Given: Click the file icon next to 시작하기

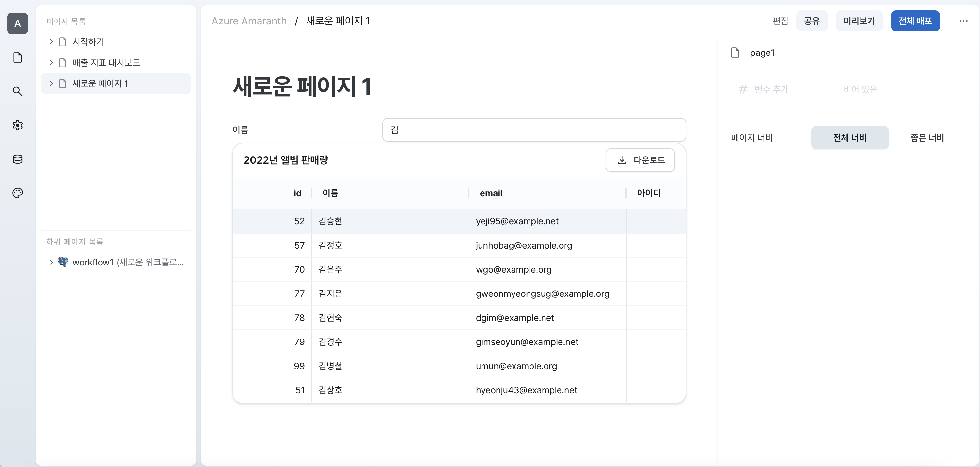Looking at the screenshot, I should 63,41.
